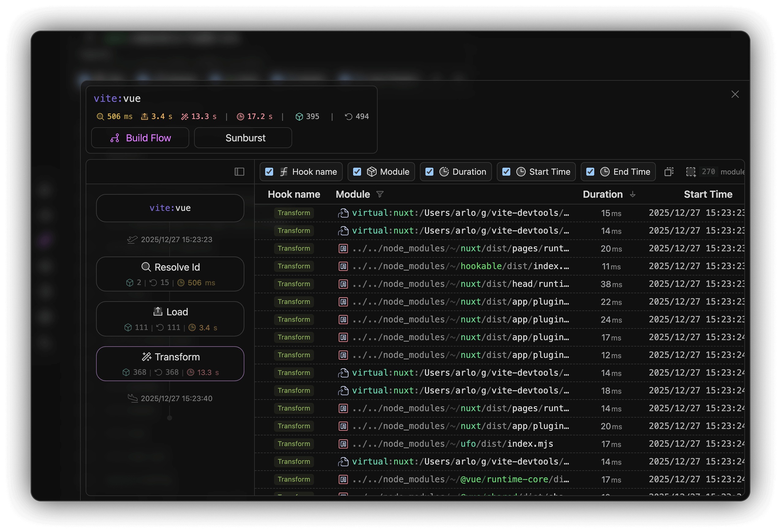
Task: Close the vite:vue details overlay
Action: [x=735, y=94]
